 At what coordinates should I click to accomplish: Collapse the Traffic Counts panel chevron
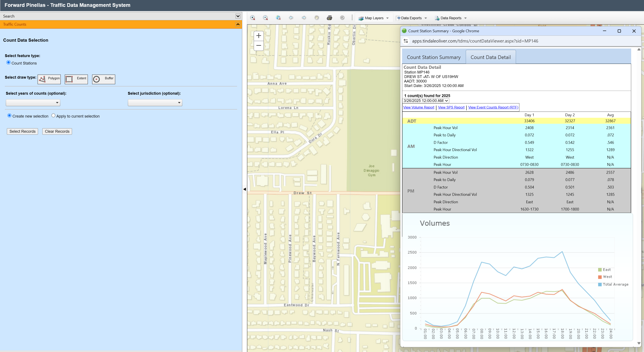(238, 25)
